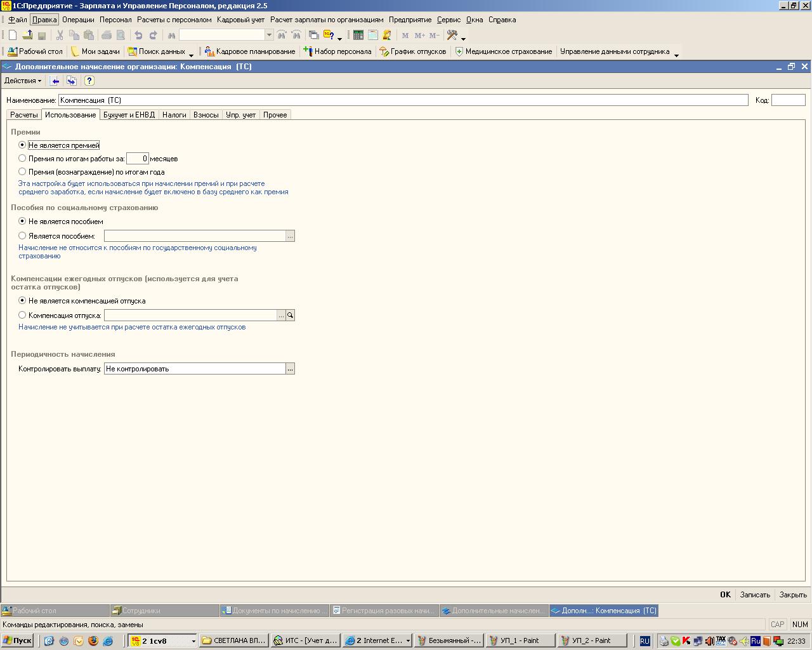Select 'Премия по итогам работы за' option
This screenshot has height=650, width=812.
pyautogui.click(x=22, y=159)
